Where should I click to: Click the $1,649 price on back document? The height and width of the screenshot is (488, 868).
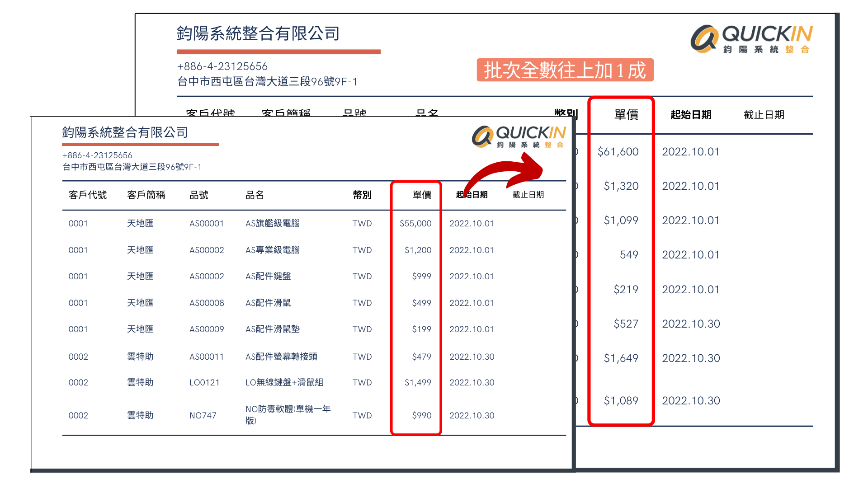pyautogui.click(x=621, y=358)
